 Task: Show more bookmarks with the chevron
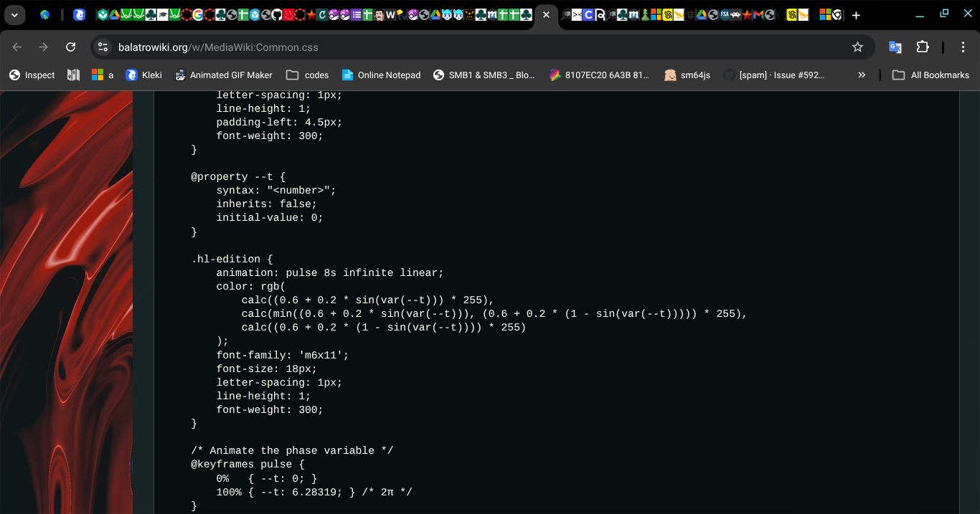[862, 75]
